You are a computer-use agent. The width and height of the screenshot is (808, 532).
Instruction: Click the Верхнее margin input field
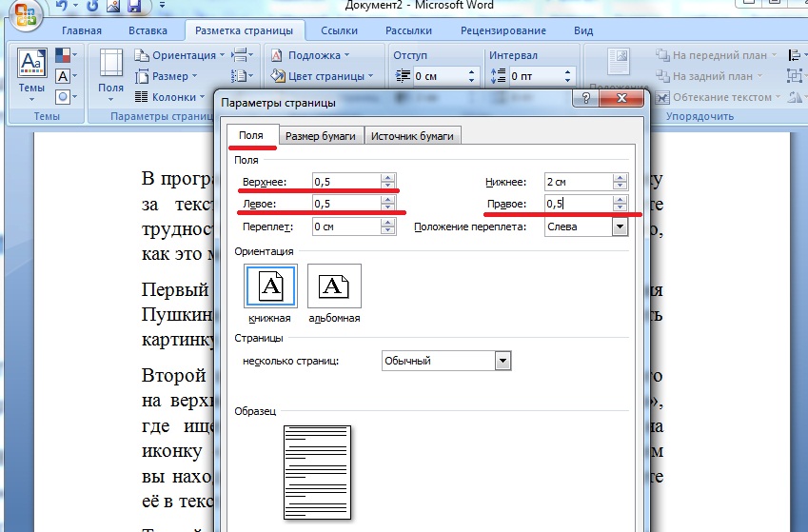point(346,182)
